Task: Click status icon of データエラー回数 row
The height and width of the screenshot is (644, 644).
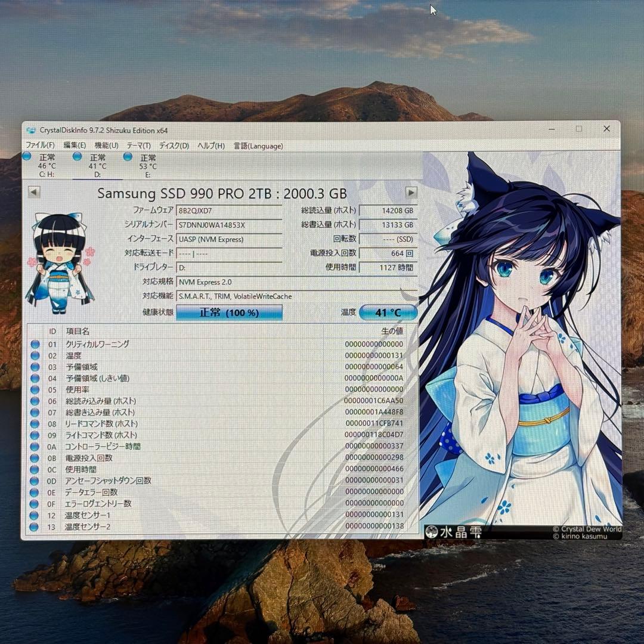Action: (x=35, y=492)
